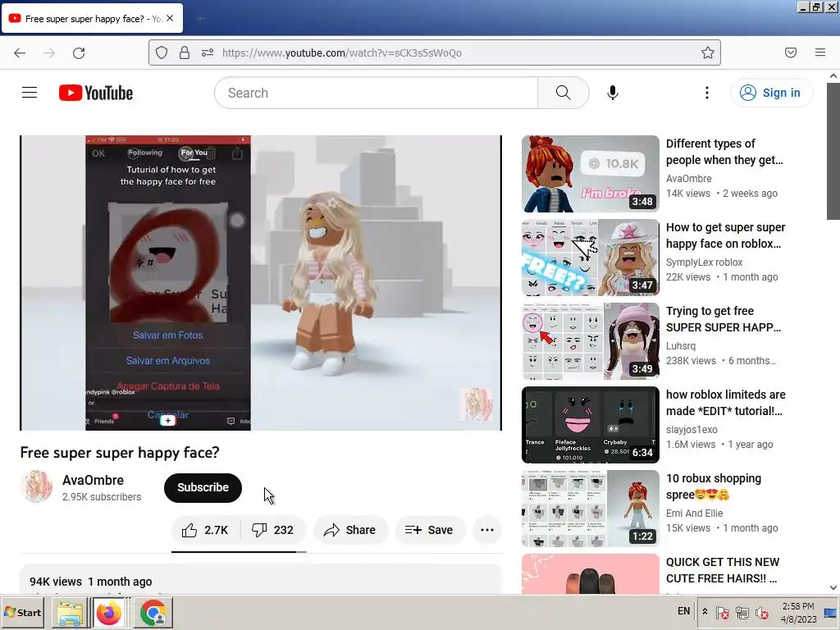Open site permissions icon in address bar
Image resolution: width=840 pixels, height=630 pixels.
(208, 52)
